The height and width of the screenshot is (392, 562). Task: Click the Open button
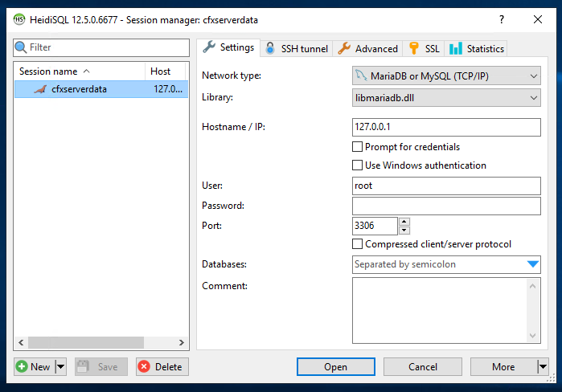[x=336, y=366]
